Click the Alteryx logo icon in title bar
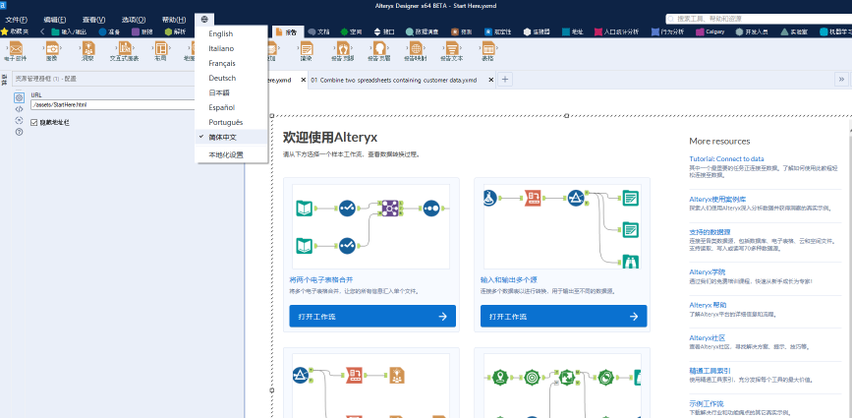 point(3,5)
